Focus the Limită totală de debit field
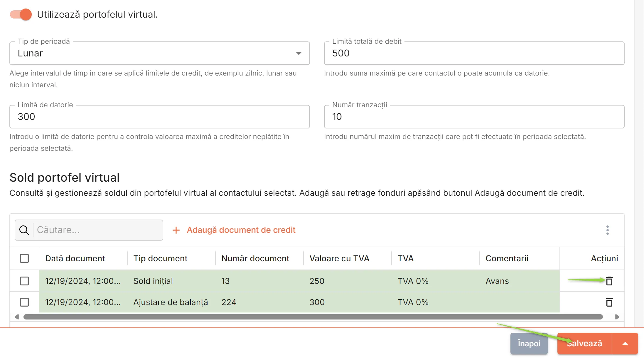644x358 pixels. (x=474, y=53)
